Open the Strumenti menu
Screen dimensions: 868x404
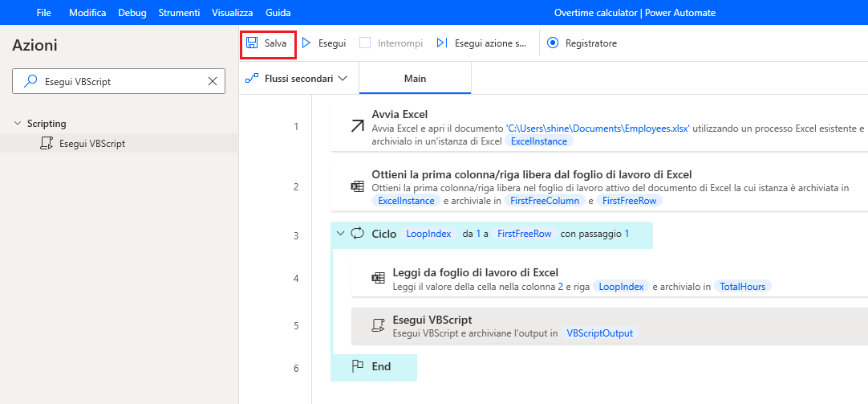[x=179, y=12]
